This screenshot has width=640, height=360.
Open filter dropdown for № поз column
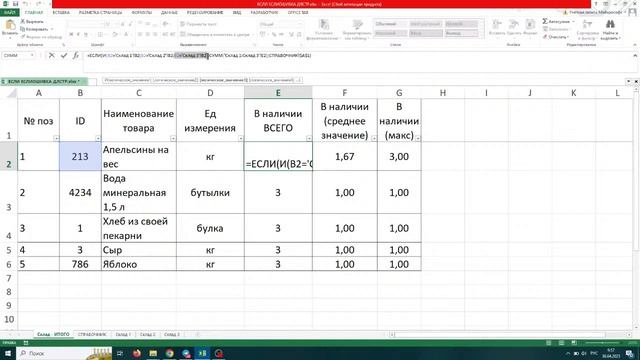(56, 138)
